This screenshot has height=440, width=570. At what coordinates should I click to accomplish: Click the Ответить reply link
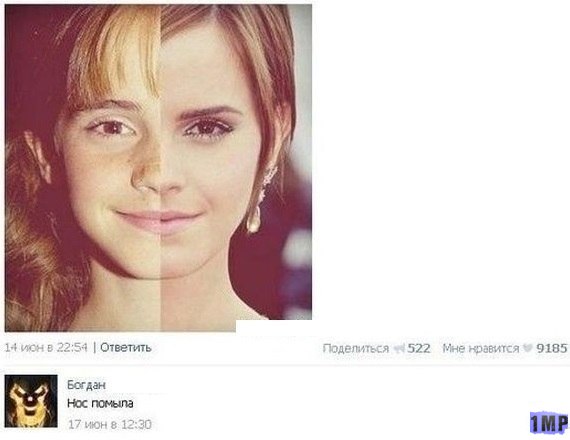(x=126, y=347)
